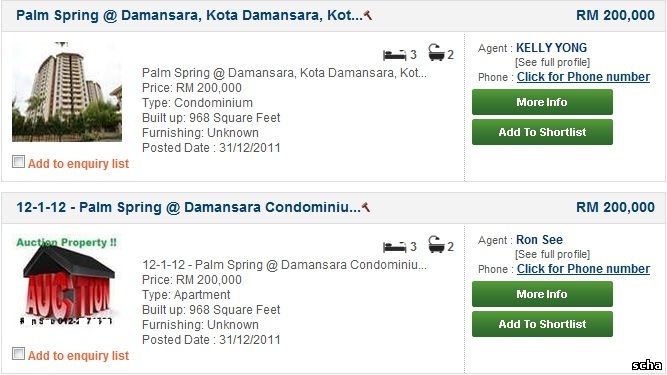The height and width of the screenshot is (375, 667).
Task: Click bathtub icon in Kelly Yong listing
Action: 436,53
